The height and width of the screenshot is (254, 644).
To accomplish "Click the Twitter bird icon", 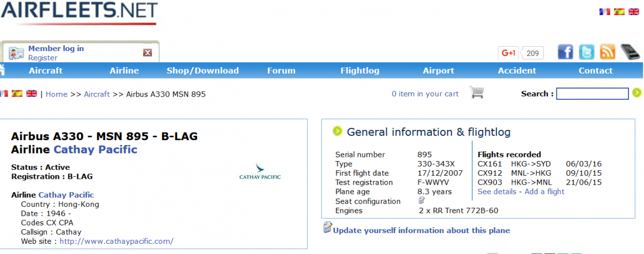I will (587, 52).
